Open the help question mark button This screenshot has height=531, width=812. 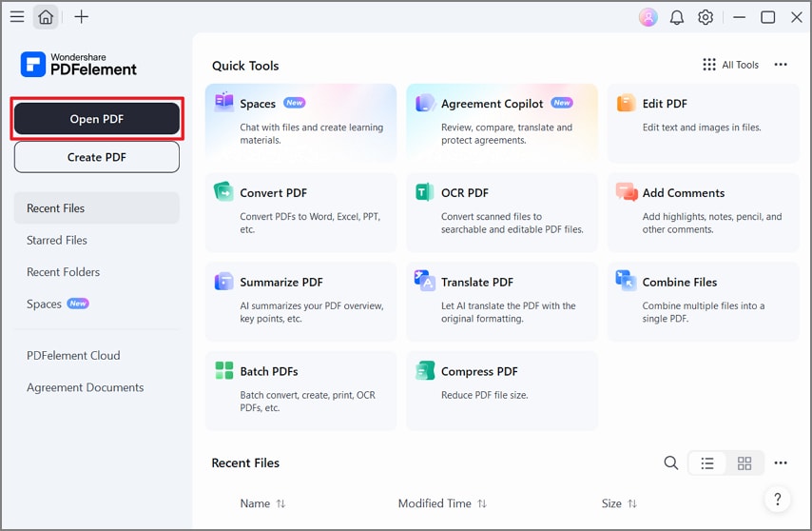pyautogui.click(x=778, y=499)
